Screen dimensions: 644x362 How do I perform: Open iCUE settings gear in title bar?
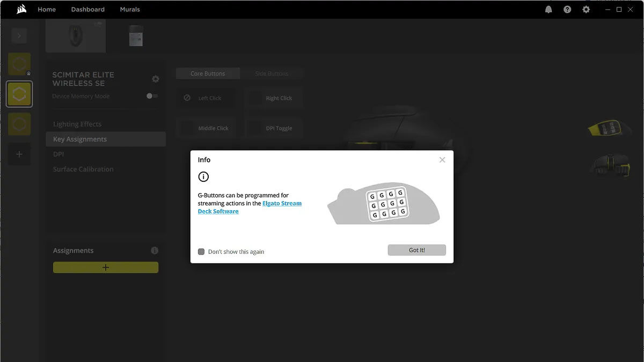pos(586,10)
